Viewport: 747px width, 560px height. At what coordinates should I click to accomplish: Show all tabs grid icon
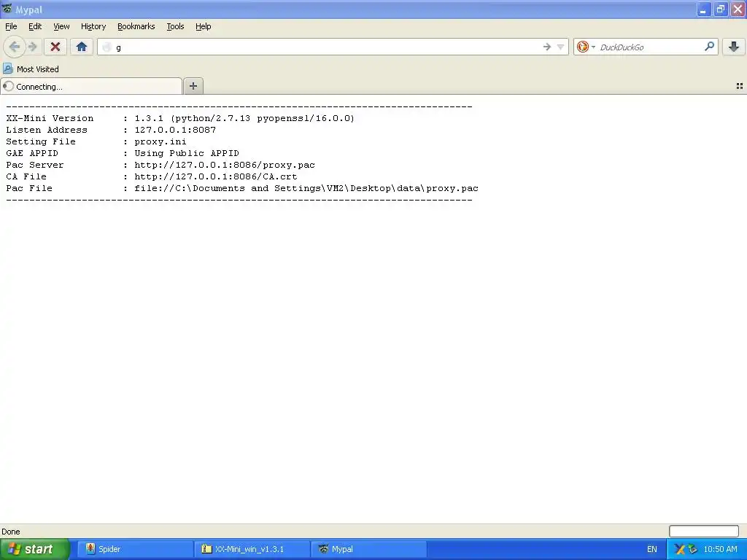(x=740, y=86)
